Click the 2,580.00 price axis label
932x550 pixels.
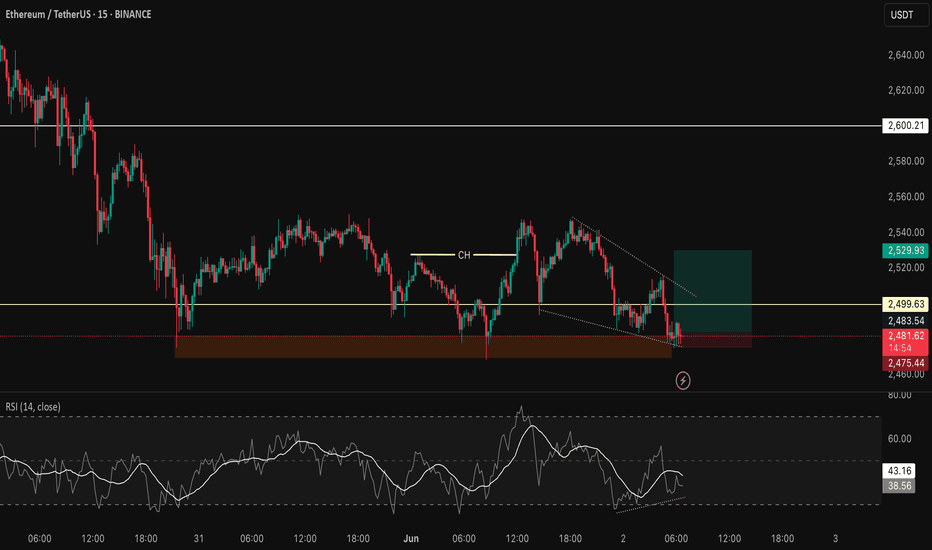point(906,161)
